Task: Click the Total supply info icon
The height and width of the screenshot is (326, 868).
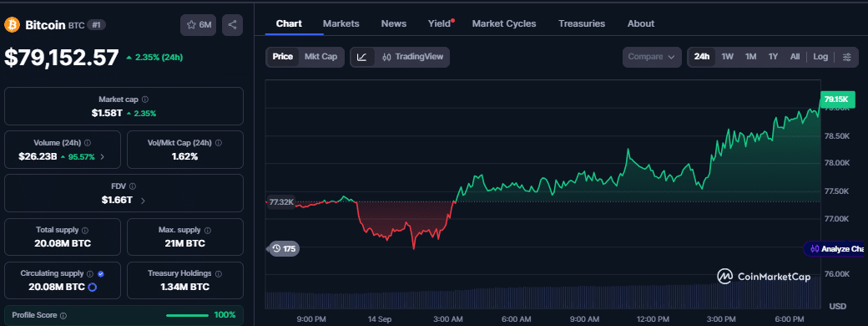Action: [84, 230]
